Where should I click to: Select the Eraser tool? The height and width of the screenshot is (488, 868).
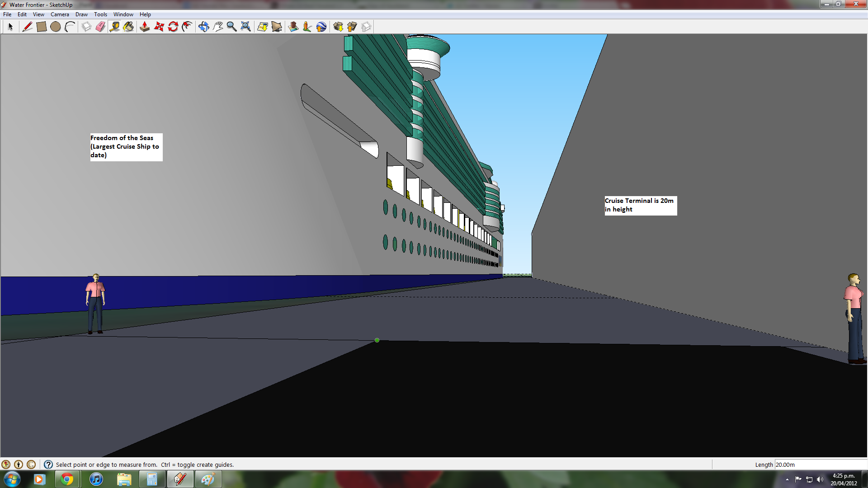[100, 27]
